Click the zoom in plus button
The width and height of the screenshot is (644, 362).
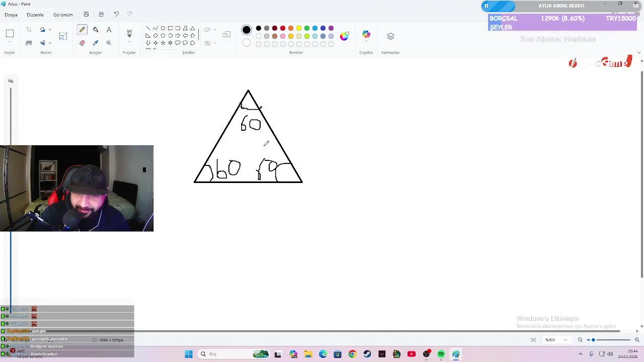point(636,340)
